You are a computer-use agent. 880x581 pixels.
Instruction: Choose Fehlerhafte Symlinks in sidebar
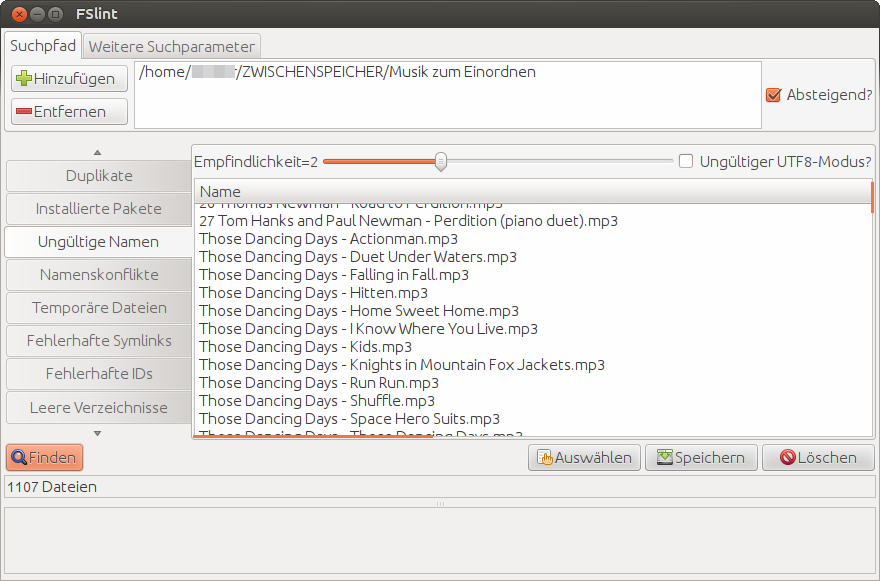point(99,341)
